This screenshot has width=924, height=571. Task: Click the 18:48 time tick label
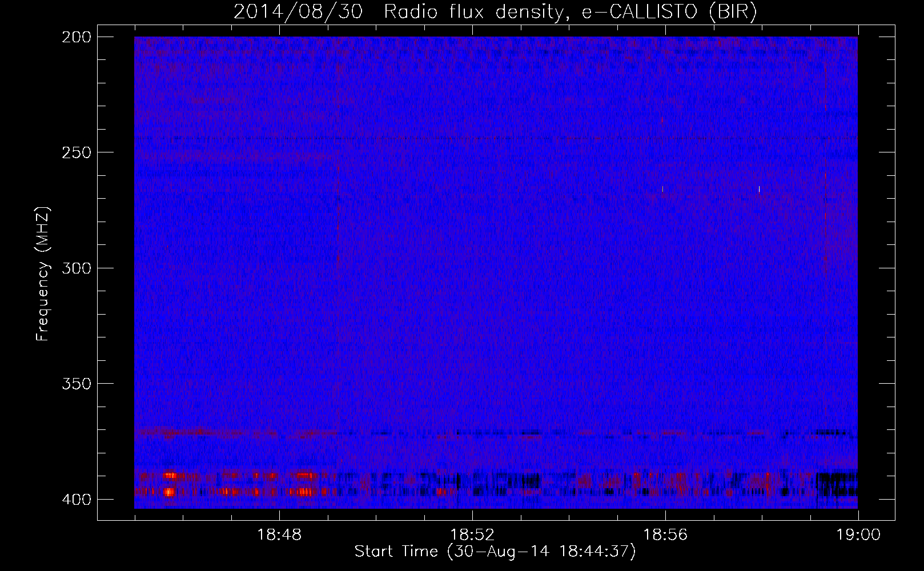[x=279, y=535]
